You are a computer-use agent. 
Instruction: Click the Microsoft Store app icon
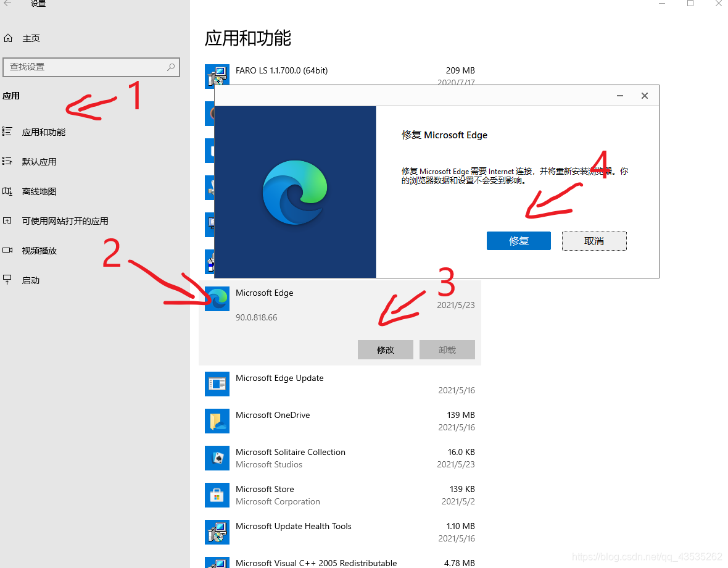coord(217,495)
